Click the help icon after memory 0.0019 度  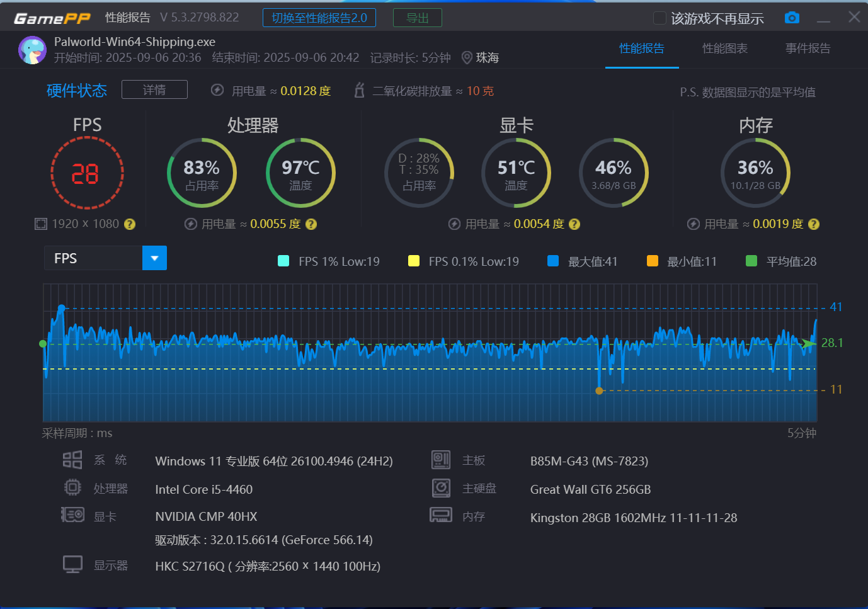[x=814, y=224]
